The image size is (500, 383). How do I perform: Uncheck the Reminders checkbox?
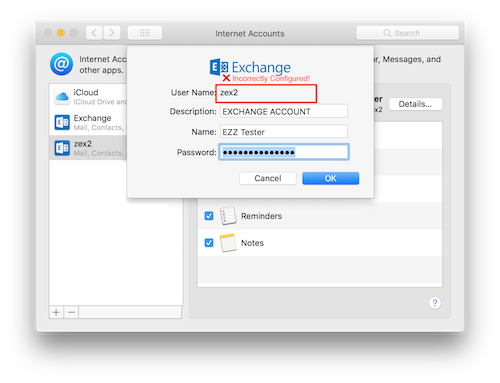tap(209, 216)
